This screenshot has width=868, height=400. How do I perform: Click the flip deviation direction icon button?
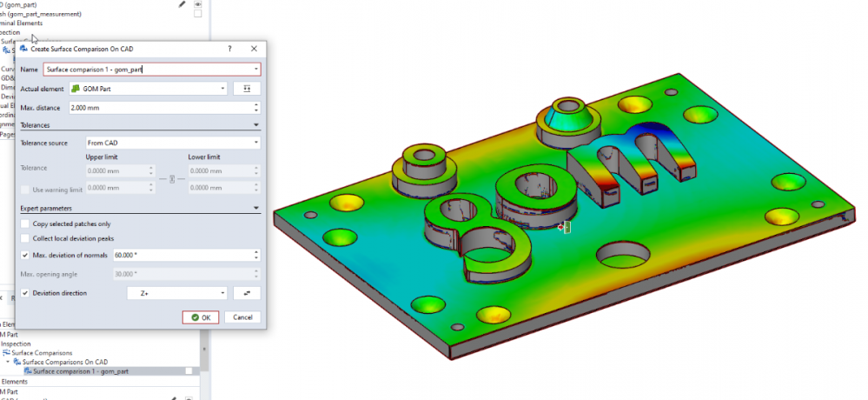point(247,293)
